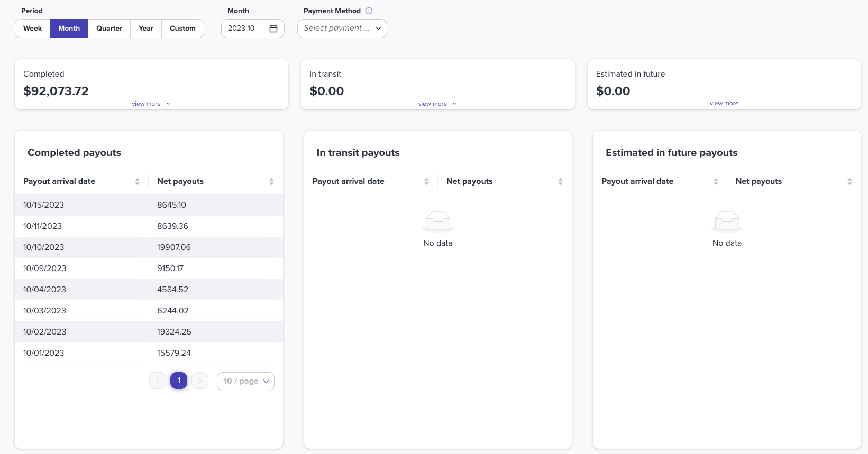
Task: Sort Completed payouts by Payout arrival date
Action: pos(137,181)
